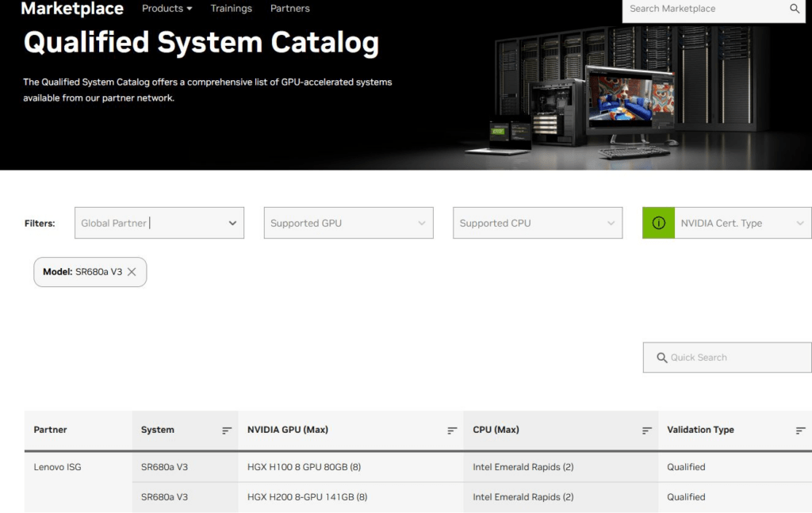Open the NVIDIA Cert. Type dropdown

pos(742,223)
